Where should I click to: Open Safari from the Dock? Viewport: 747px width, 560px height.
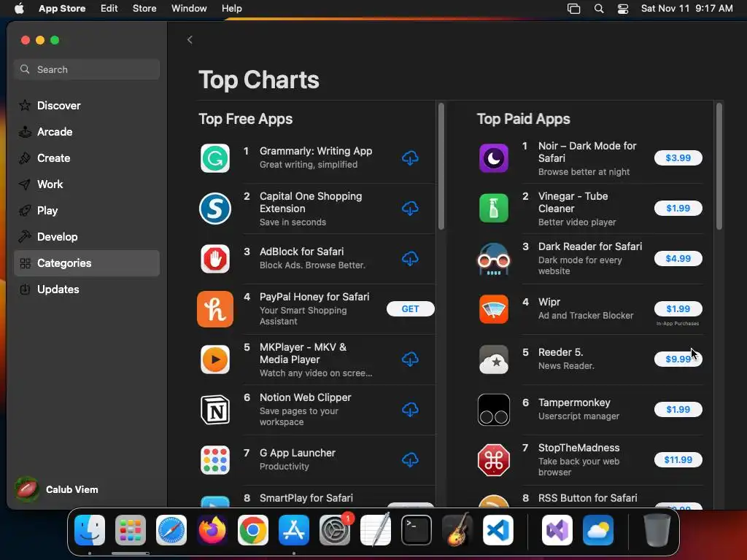[x=171, y=530]
